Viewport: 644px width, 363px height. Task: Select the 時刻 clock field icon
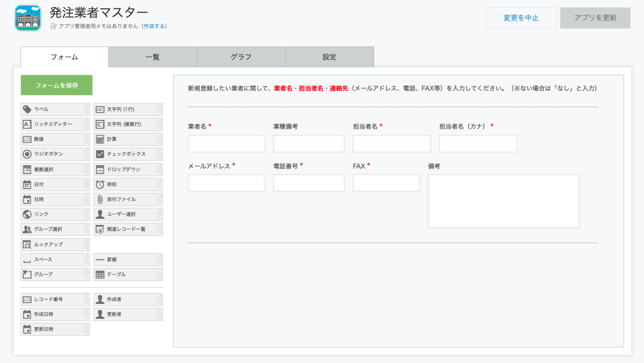pos(100,185)
